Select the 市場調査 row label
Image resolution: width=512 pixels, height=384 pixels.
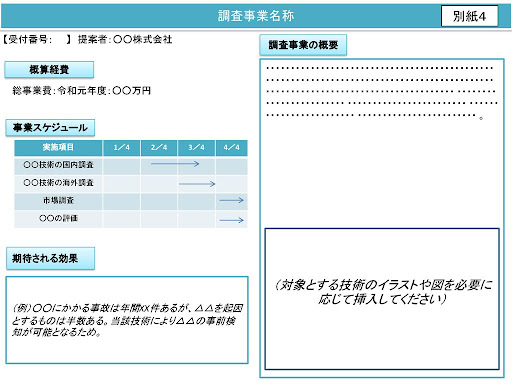pyautogui.click(x=58, y=201)
